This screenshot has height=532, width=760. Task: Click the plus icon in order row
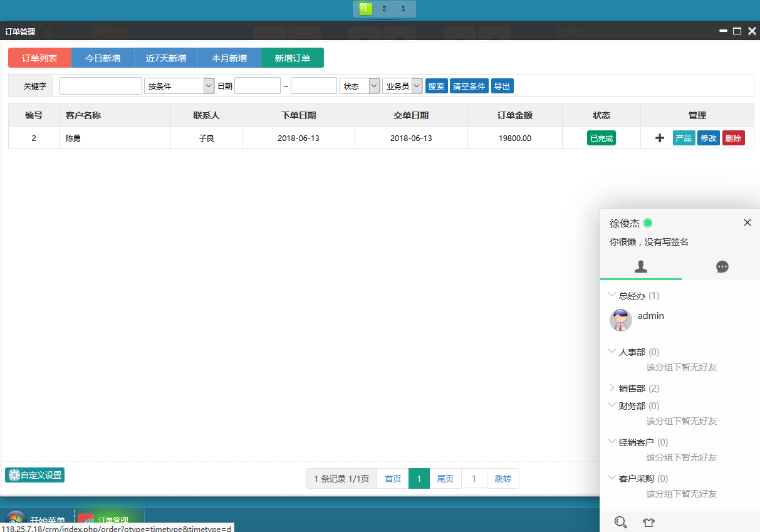tap(660, 138)
